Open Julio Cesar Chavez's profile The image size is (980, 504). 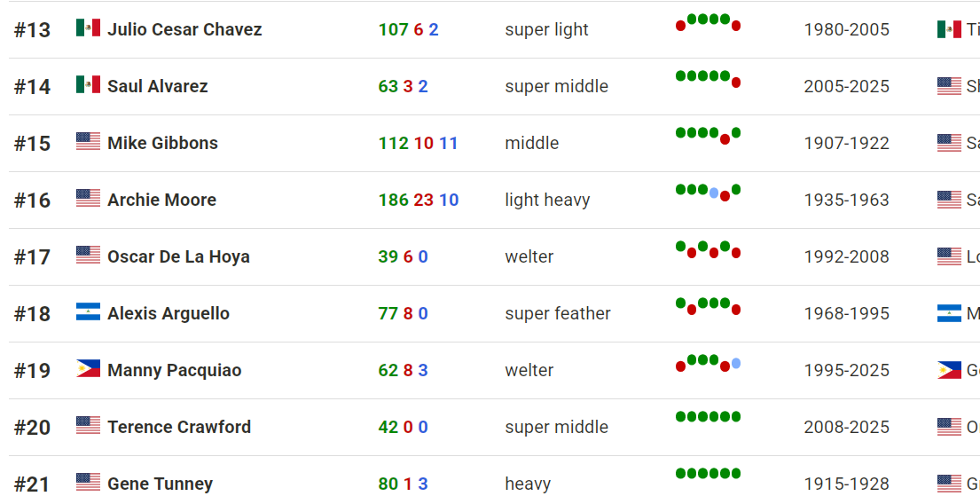[x=184, y=29]
